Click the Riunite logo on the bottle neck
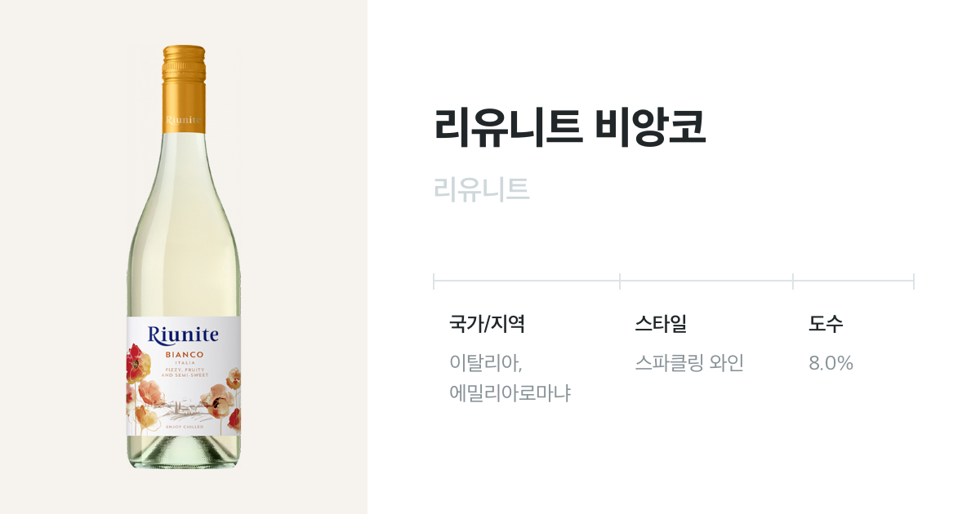The image size is (980, 514). point(184,120)
